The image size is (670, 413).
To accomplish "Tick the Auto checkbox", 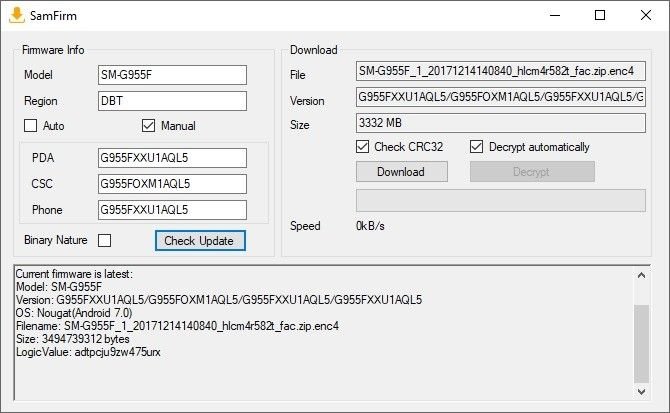I will 30,126.
